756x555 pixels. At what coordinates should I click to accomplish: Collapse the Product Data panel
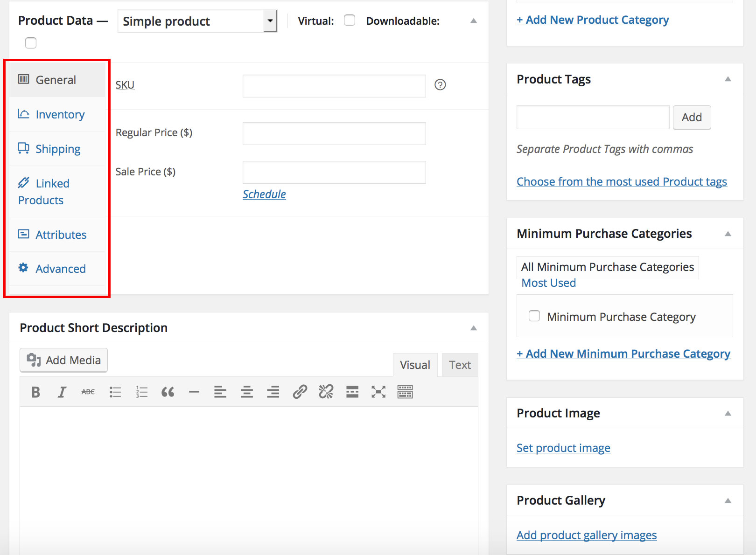pos(474,21)
